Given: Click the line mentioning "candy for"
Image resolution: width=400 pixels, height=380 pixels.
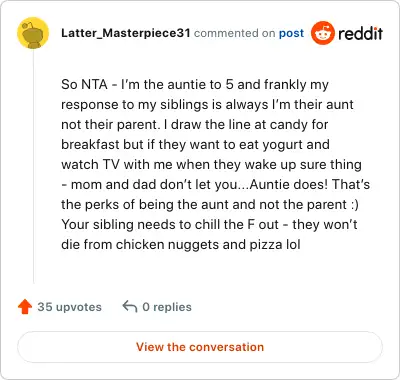Looking at the screenshot, I should coord(195,124).
